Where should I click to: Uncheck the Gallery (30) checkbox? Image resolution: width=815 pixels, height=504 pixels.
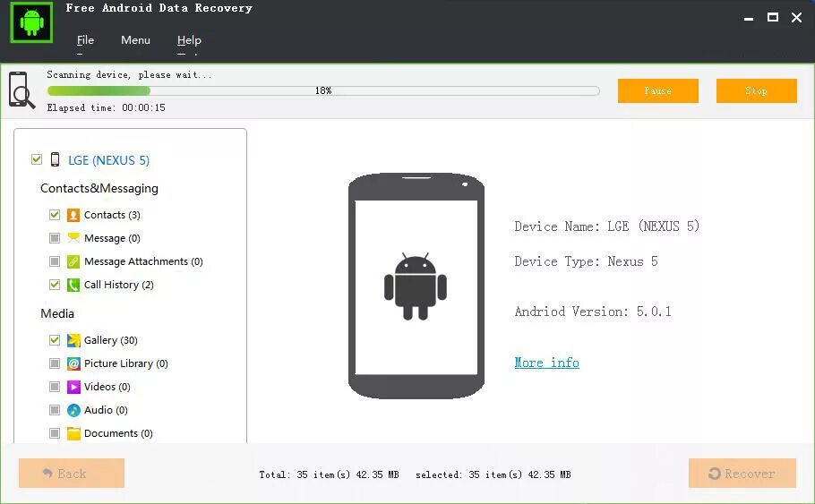click(55, 340)
